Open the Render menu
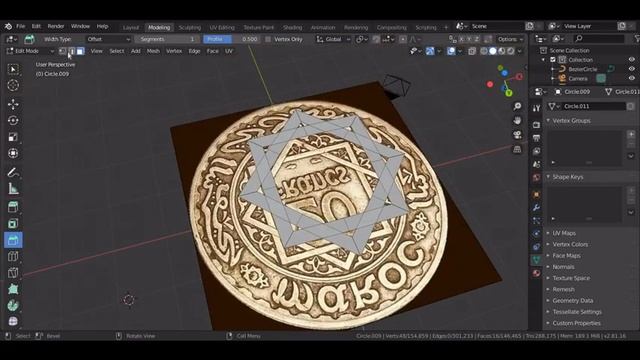640x360 pixels. [56, 26]
